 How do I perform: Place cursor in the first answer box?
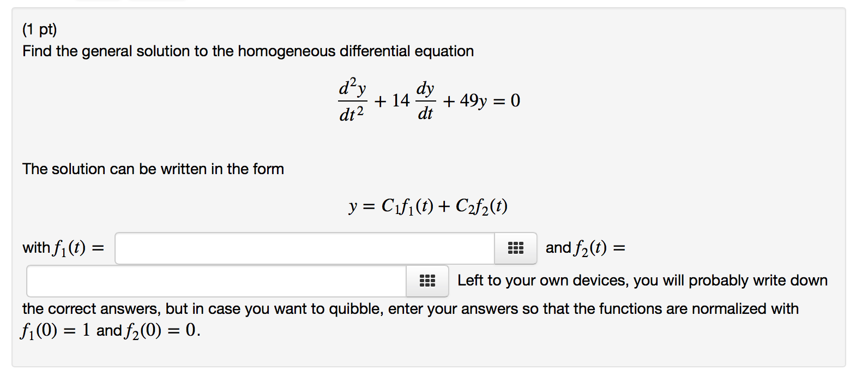click(x=305, y=248)
